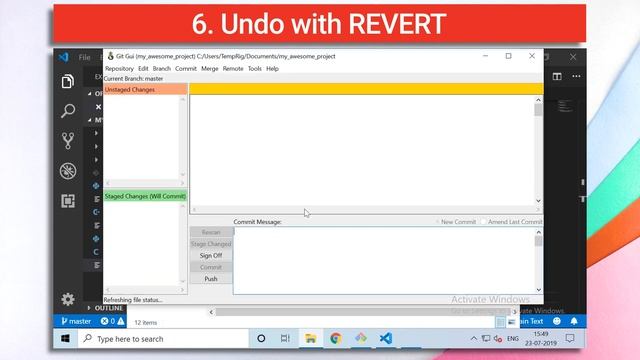Click Plain Text language mode in VS Code
This screenshot has width=640, height=360.
[531, 321]
